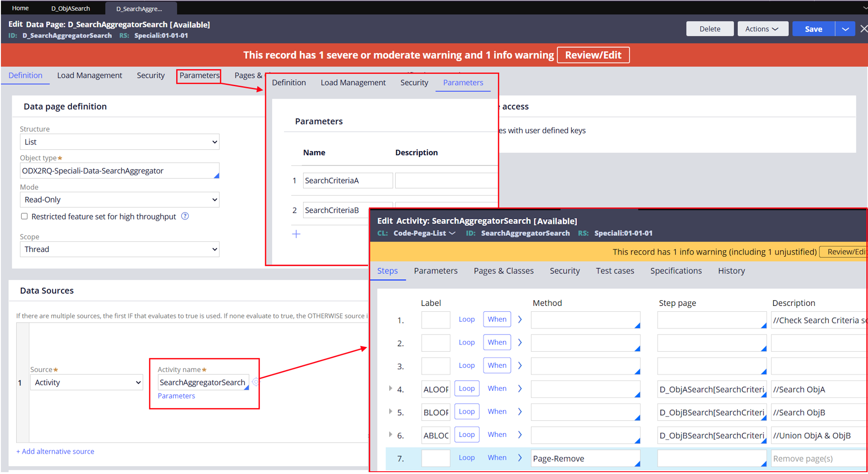Open the Mode dropdown showing Read-Only
Viewport: 868px width, 474px height.
click(x=120, y=200)
